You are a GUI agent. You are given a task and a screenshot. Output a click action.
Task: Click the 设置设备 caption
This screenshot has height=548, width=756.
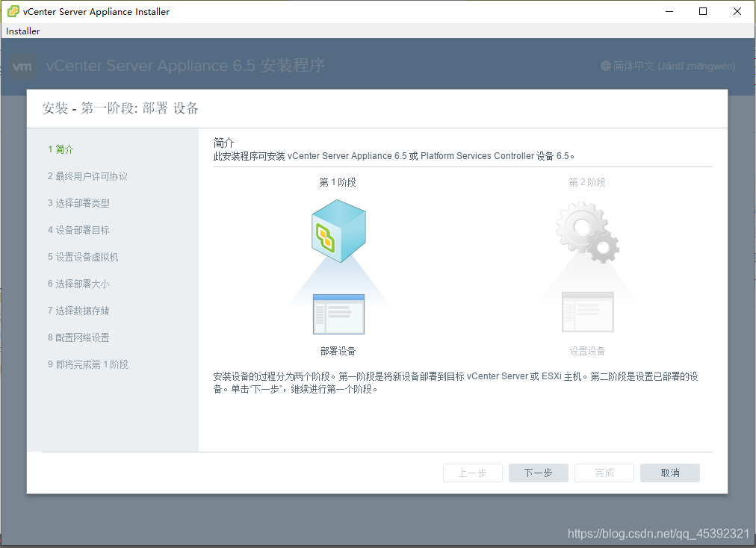pos(587,352)
